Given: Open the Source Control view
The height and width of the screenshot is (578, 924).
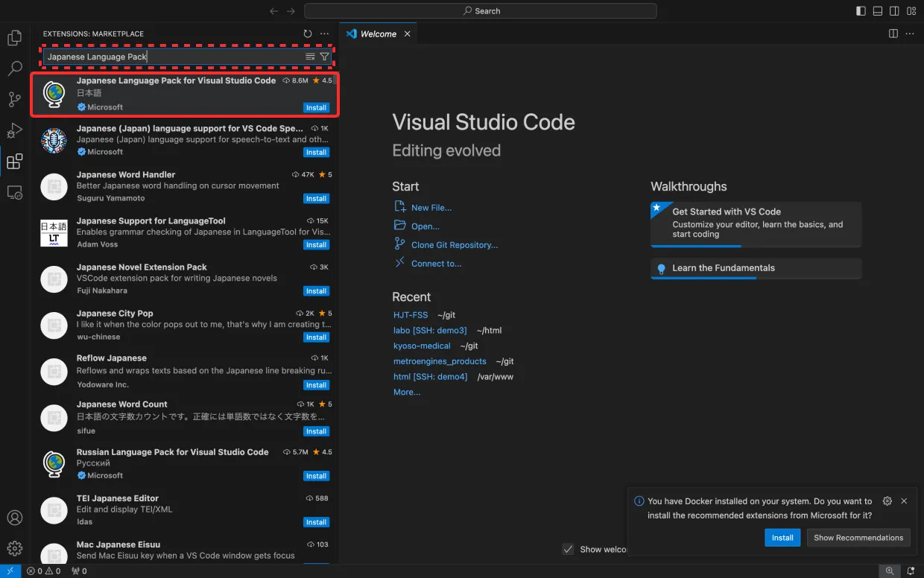Looking at the screenshot, I should pos(14,100).
